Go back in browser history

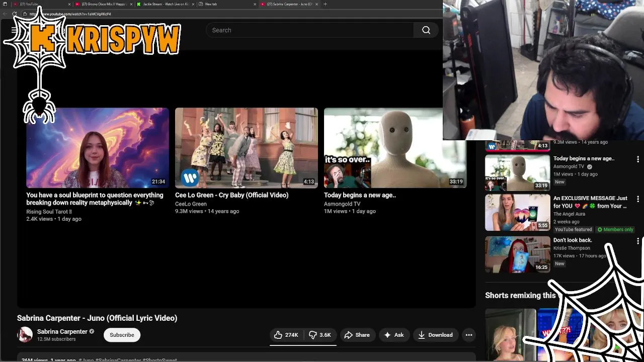pyautogui.click(x=5, y=14)
